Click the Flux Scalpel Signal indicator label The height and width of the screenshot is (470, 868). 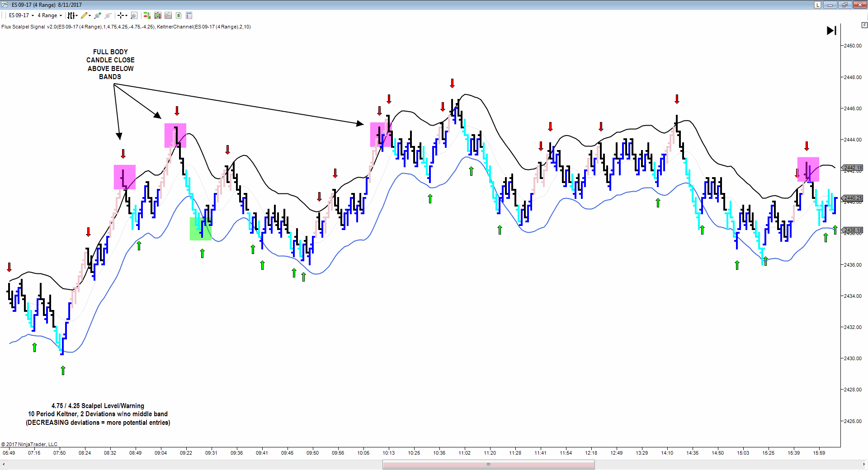point(126,27)
